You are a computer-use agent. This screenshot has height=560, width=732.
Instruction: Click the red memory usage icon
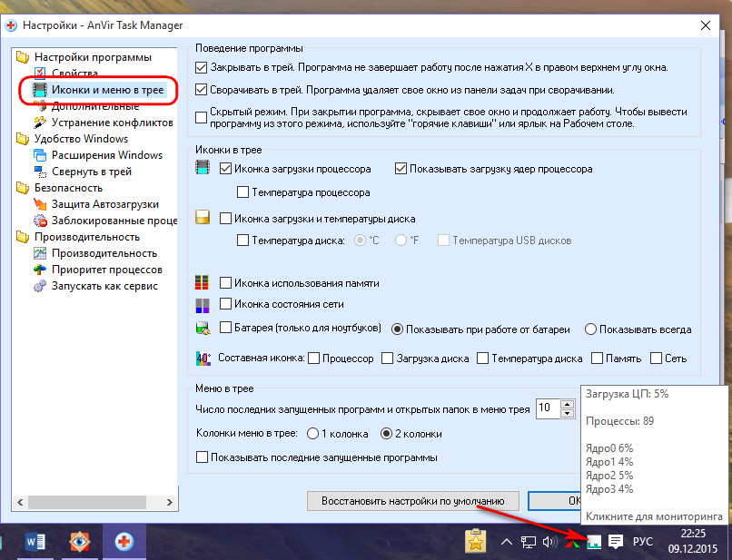[x=202, y=283]
